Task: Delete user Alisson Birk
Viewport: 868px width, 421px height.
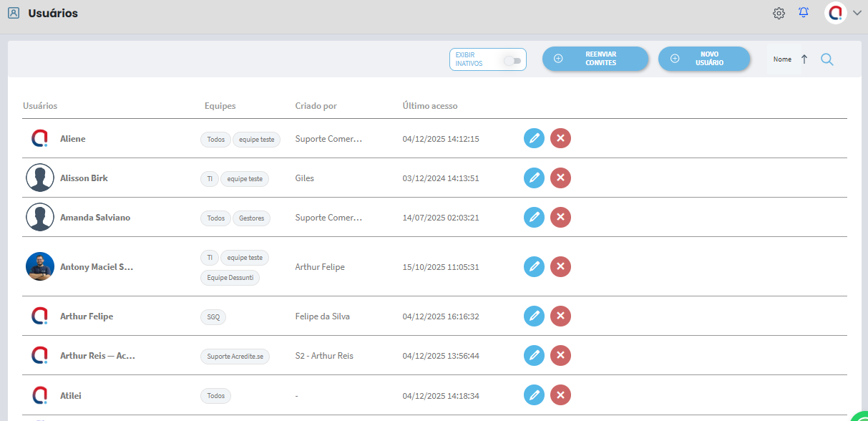Action: [560, 178]
